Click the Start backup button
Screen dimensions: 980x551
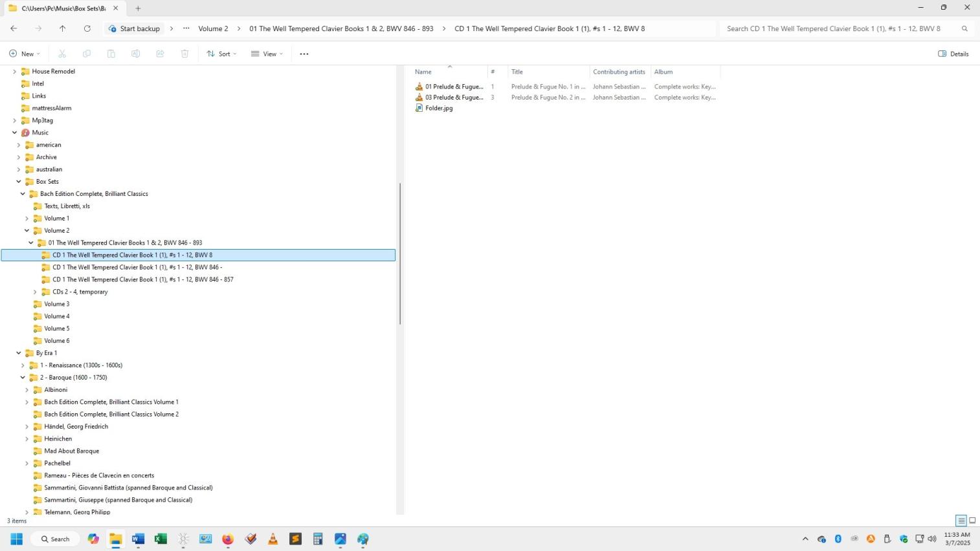tap(134, 28)
